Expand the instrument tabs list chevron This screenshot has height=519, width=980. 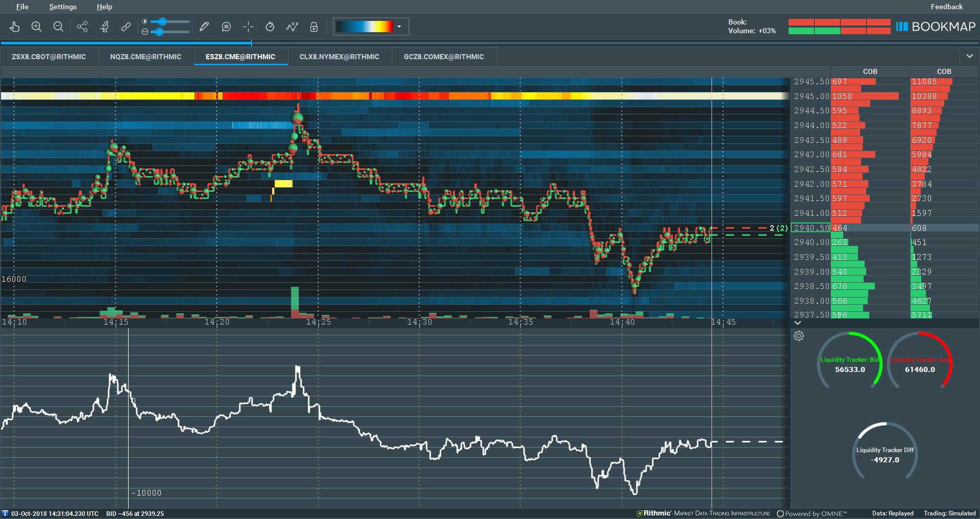(x=969, y=56)
